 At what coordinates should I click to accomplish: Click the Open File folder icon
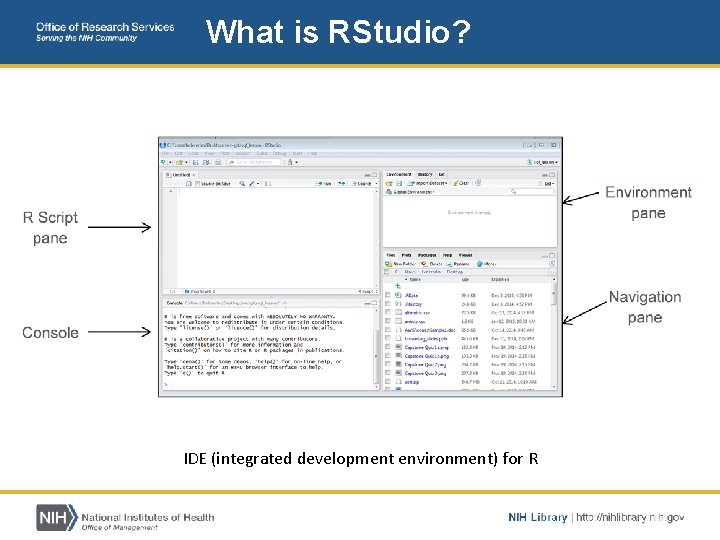179,163
